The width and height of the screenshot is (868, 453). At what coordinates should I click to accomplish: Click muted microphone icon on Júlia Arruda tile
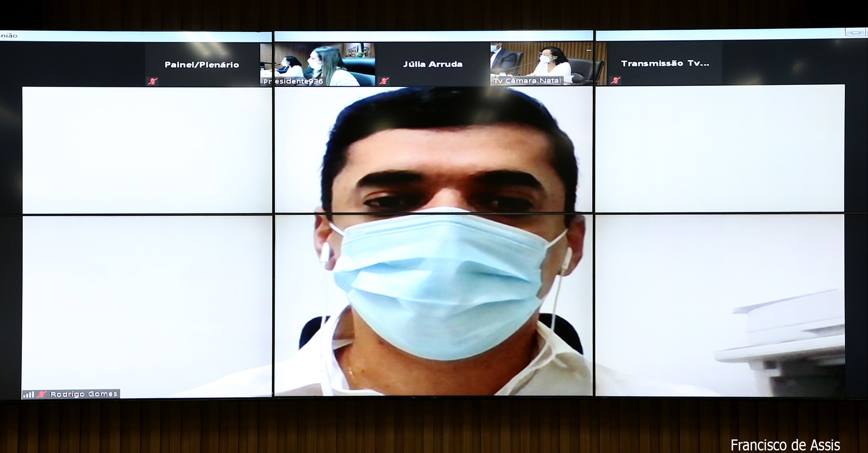384,81
